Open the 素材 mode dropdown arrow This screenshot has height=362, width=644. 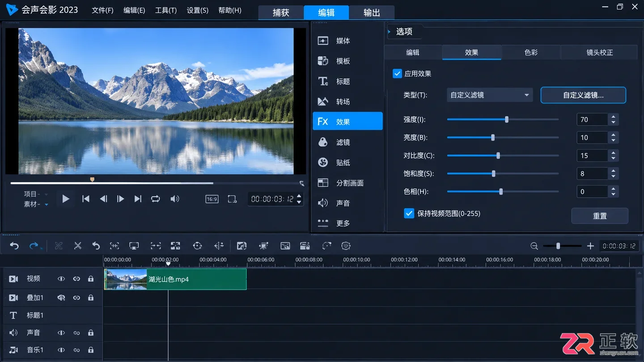[x=46, y=205]
